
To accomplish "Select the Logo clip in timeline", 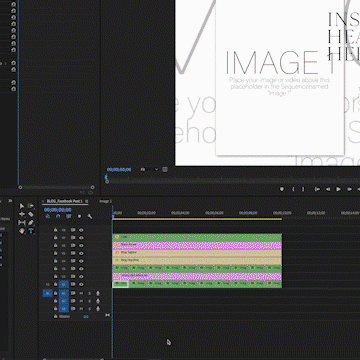I will pos(197,237).
